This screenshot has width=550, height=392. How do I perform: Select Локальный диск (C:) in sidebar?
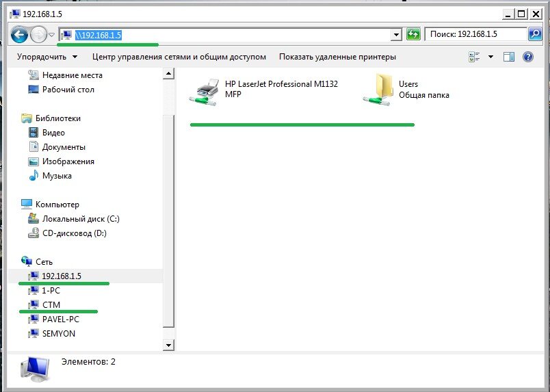click(80, 219)
